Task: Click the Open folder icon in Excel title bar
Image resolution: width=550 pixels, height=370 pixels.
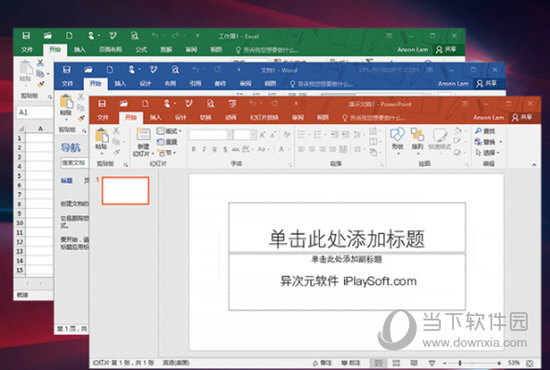Action: pos(47,35)
